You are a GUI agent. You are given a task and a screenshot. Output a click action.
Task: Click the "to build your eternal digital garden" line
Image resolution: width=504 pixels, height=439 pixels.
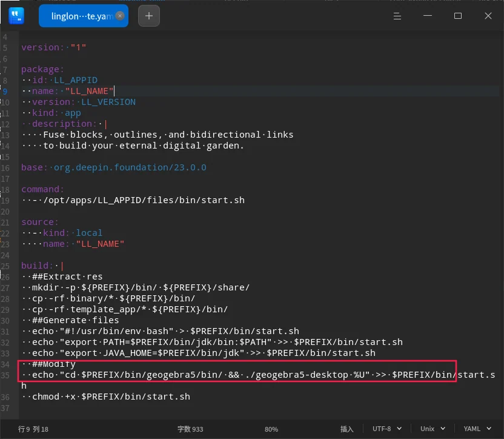coord(133,146)
